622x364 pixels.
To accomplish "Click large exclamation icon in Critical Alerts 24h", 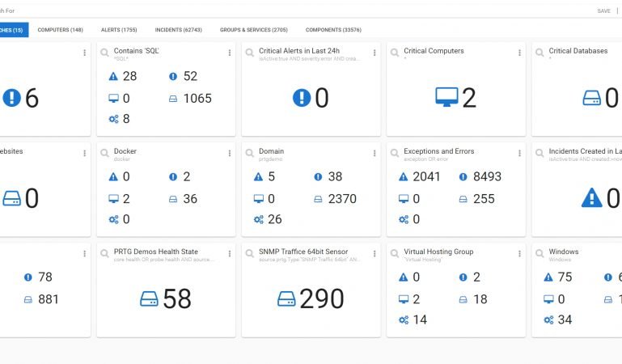I will [302, 98].
